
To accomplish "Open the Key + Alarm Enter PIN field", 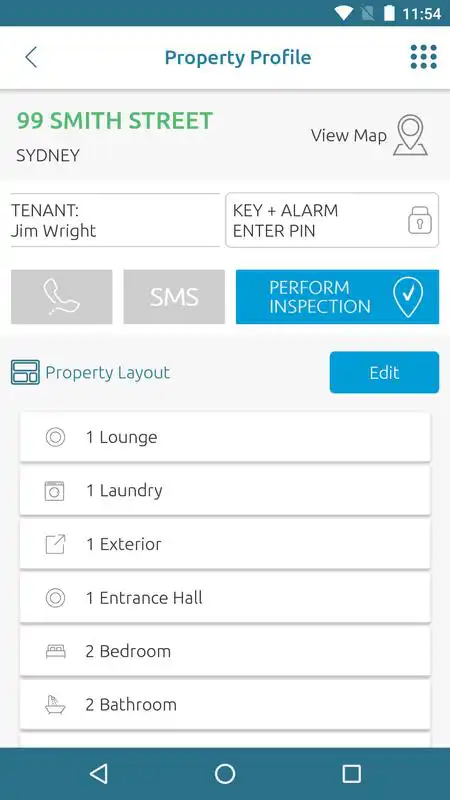I will point(332,220).
